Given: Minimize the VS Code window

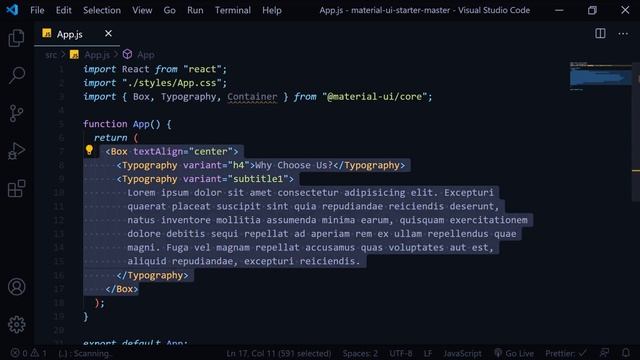Looking at the screenshot, I should [x=559, y=10].
